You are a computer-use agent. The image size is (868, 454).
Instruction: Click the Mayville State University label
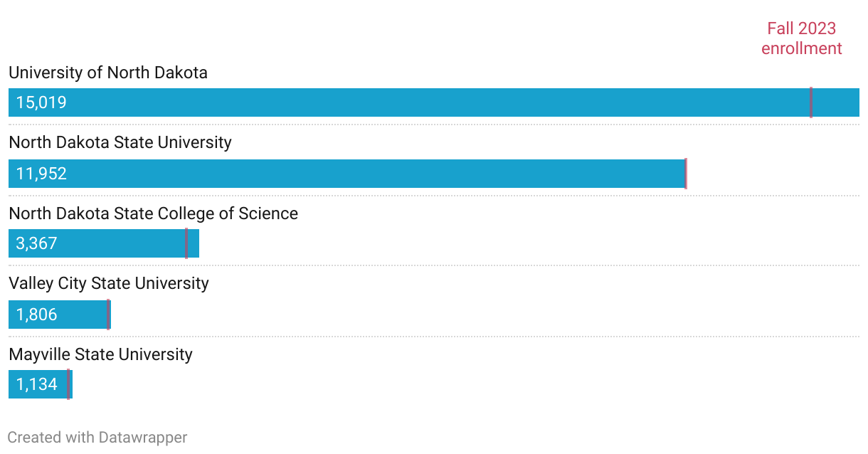tap(100, 354)
